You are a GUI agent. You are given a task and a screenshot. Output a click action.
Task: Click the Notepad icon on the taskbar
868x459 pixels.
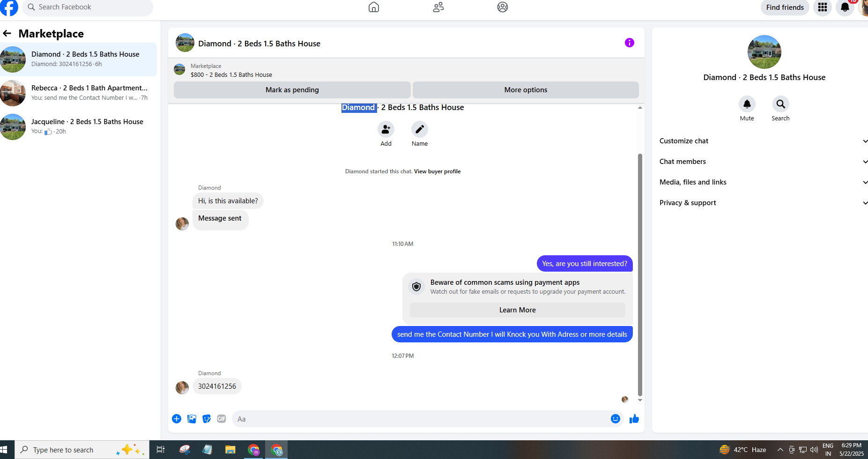click(x=208, y=450)
